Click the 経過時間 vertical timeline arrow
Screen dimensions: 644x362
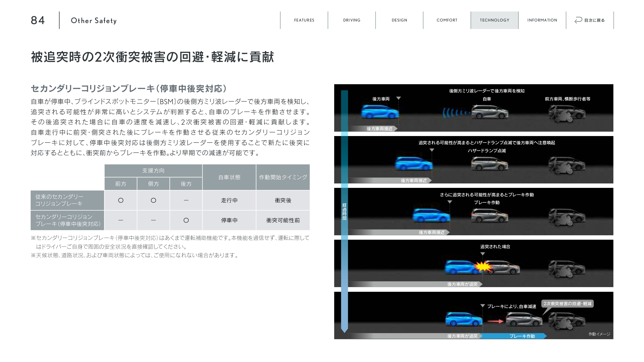coord(344,211)
